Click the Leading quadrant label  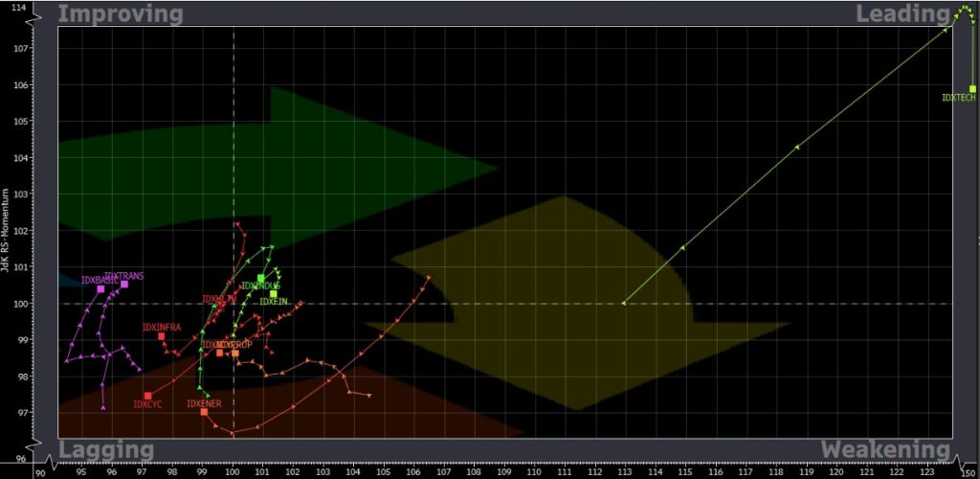(x=902, y=13)
